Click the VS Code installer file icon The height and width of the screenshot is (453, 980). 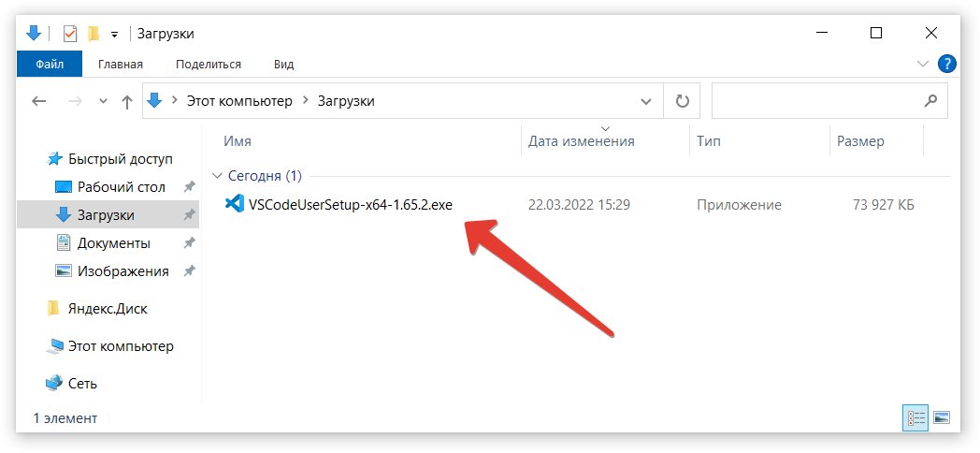[235, 204]
